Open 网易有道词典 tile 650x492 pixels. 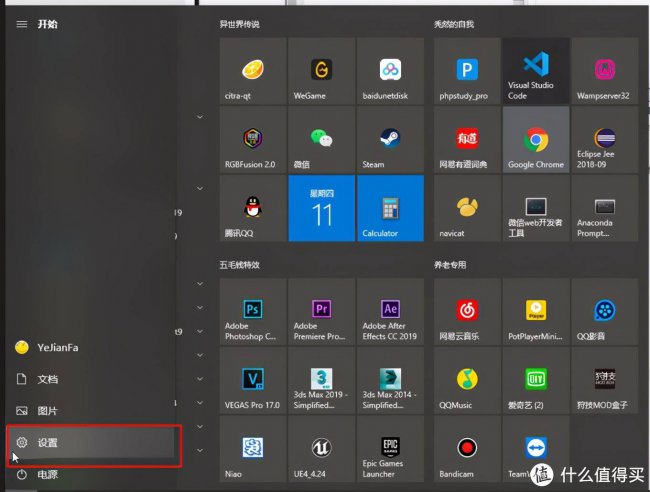(467, 140)
